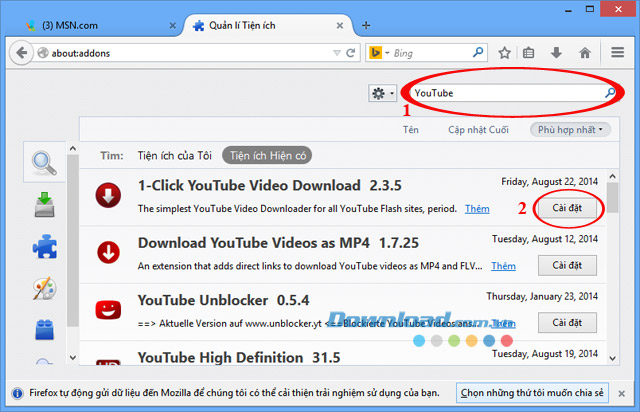Dismiss the Firefox data notification bar

(622, 394)
